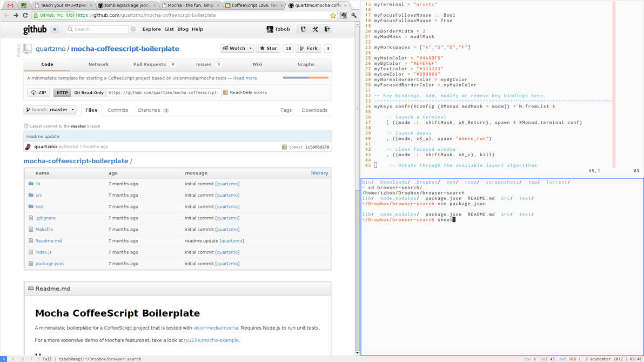Download repository as ZIP
Viewport: 644px width, 362px height.
pos(38,92)
